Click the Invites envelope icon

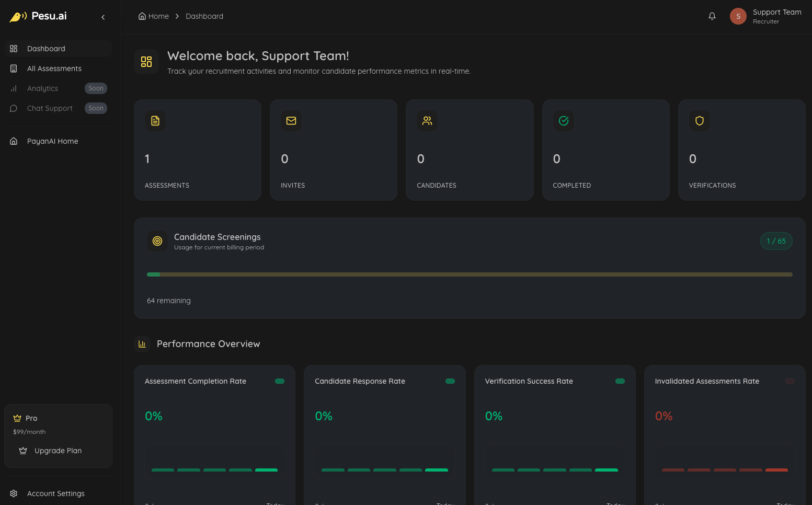tap(291, 121)
